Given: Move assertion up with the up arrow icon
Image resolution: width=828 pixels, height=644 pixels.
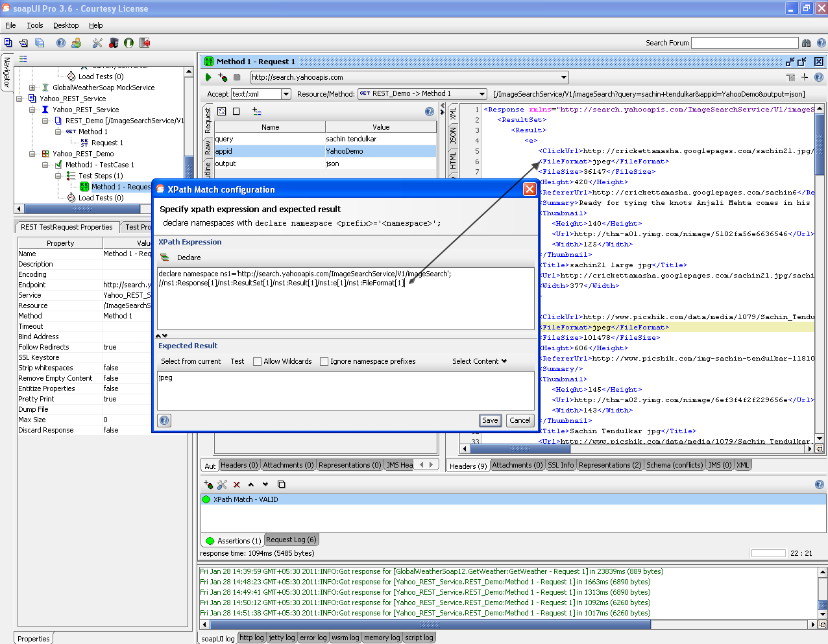Looking at the screenshot, I should 251,484.
